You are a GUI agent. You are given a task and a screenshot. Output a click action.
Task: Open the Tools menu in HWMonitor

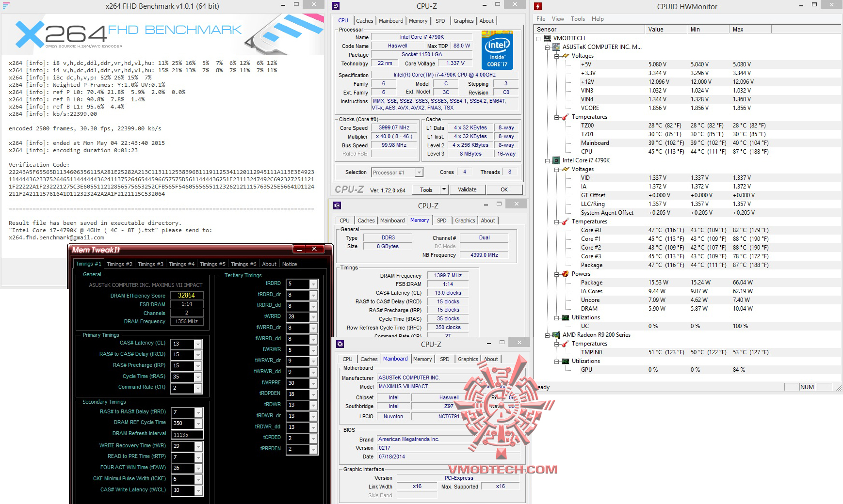(578, 19)
